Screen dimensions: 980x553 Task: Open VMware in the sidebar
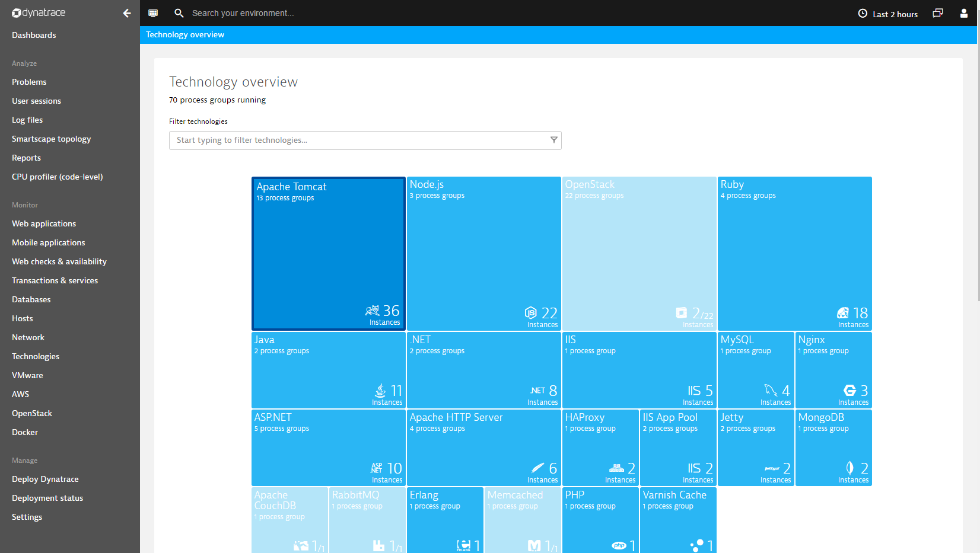pyautogui.click(x=27, y=375)
